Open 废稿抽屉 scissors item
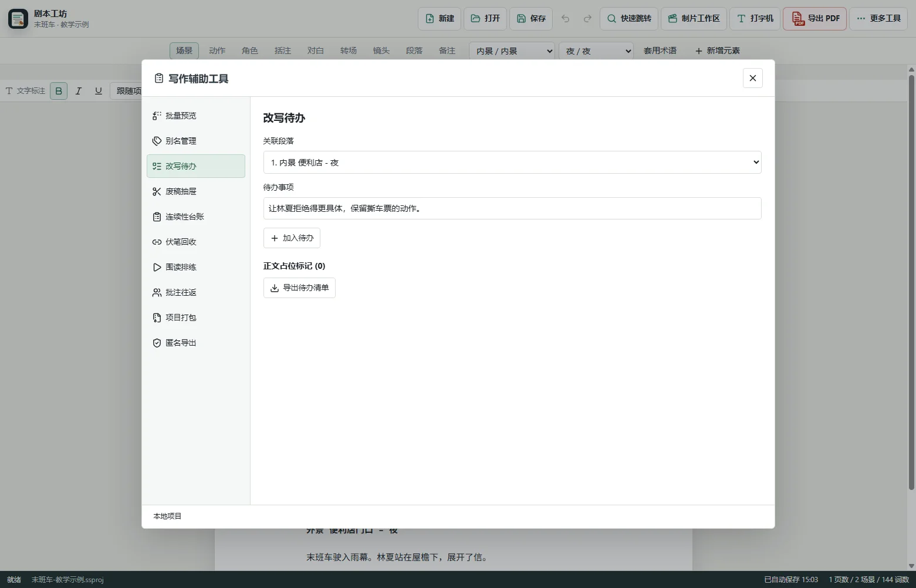Image resolution: width=916 pixels, height=588 pixels. (195, 191)
